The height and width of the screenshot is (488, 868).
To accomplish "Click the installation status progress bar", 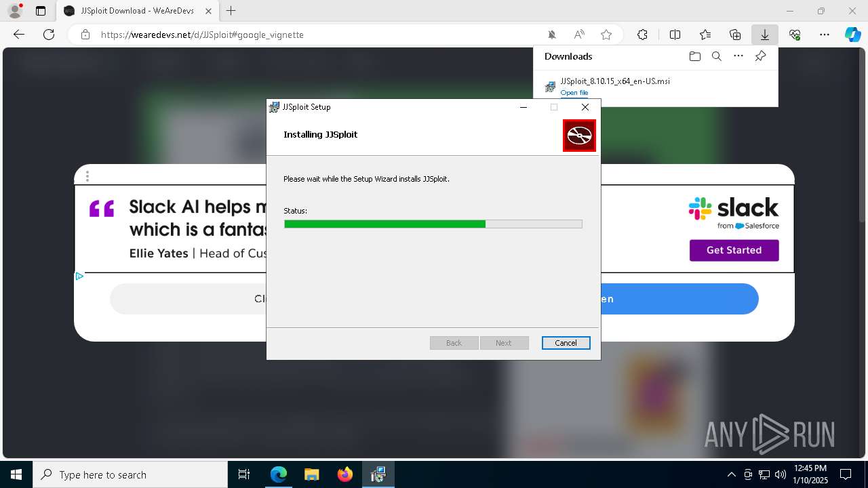I will pyautogui.click(x=433, y=224).
